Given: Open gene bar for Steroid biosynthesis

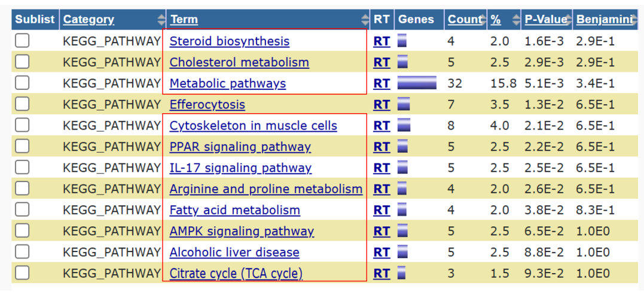Looking at the screenshot, I should point(402,41).
